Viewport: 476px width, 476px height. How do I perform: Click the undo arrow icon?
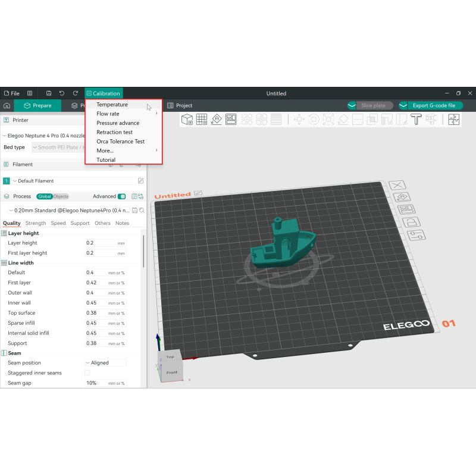click(62, 93)
